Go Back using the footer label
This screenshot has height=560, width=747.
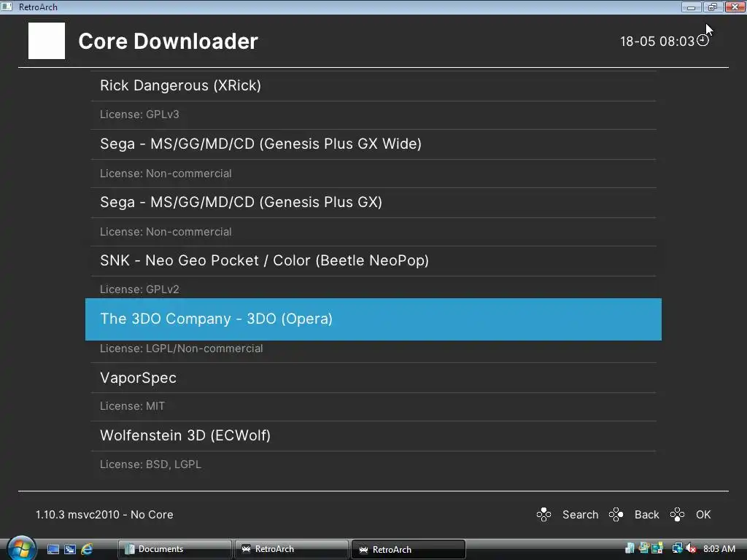[646, 515]
